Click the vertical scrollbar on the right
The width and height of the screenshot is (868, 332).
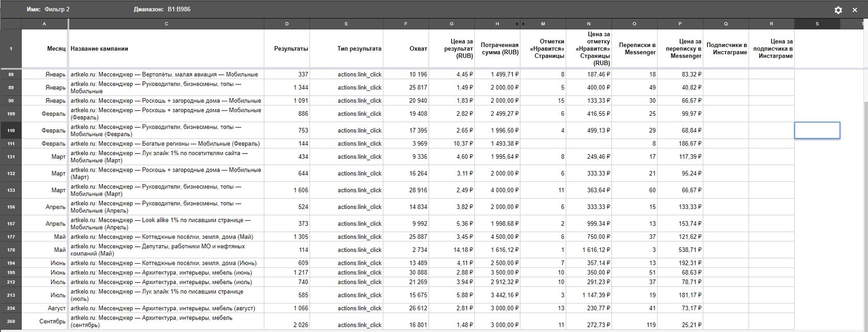[864, 155]
